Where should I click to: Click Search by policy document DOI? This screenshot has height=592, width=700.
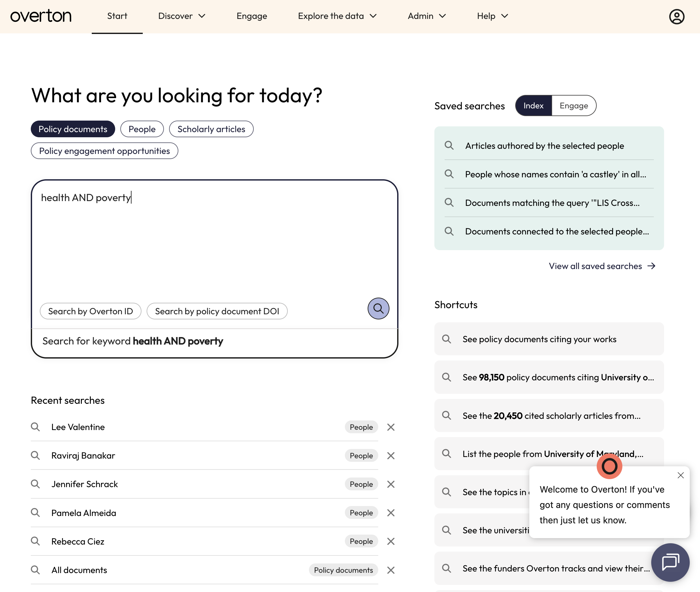pyautogui.click(x=217, y=311)
